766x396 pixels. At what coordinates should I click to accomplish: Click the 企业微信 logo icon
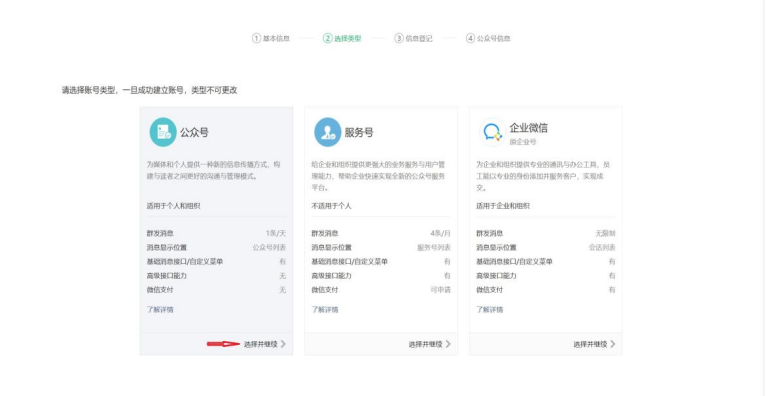(492, 132)
